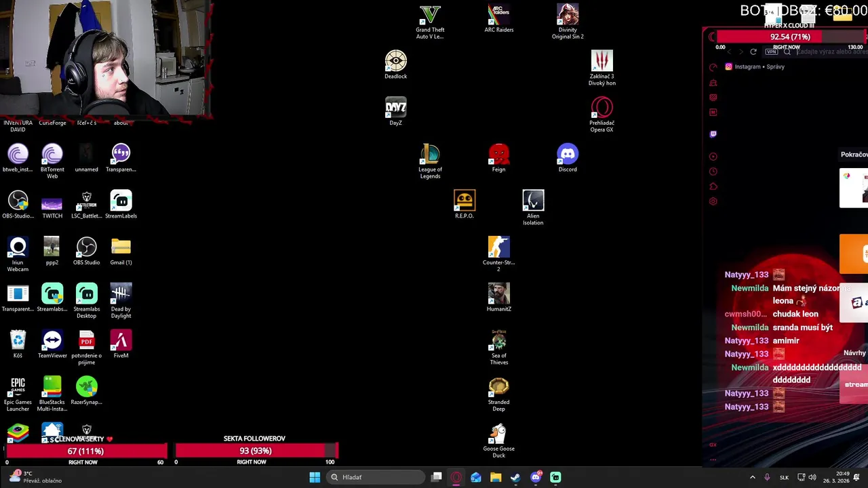Select the HumanitZ game icon
The height and width of the screenshot is (488, 868).
click(498, 298)
